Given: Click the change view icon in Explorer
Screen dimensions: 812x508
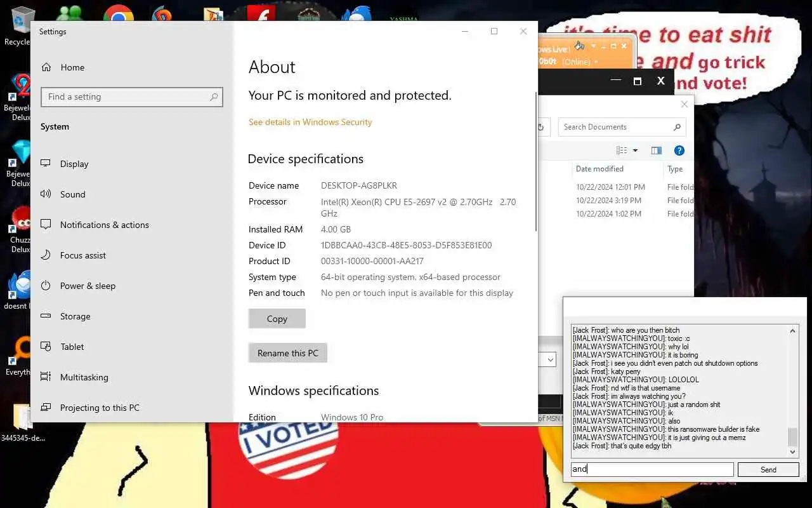Looking at the screenshot, I should [x=622, y=150].
